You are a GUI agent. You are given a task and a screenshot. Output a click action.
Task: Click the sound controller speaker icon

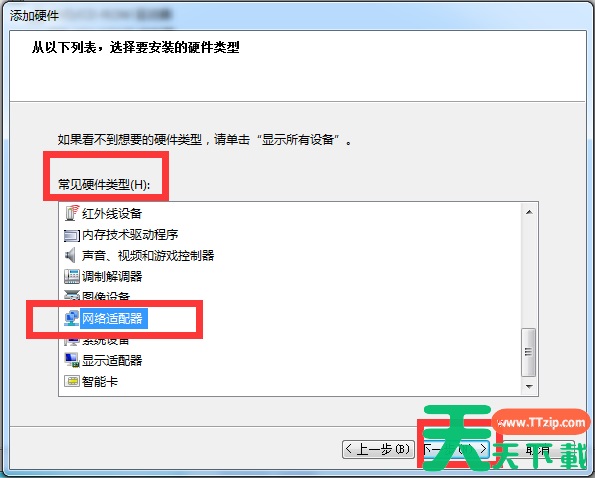click(71, 255)
